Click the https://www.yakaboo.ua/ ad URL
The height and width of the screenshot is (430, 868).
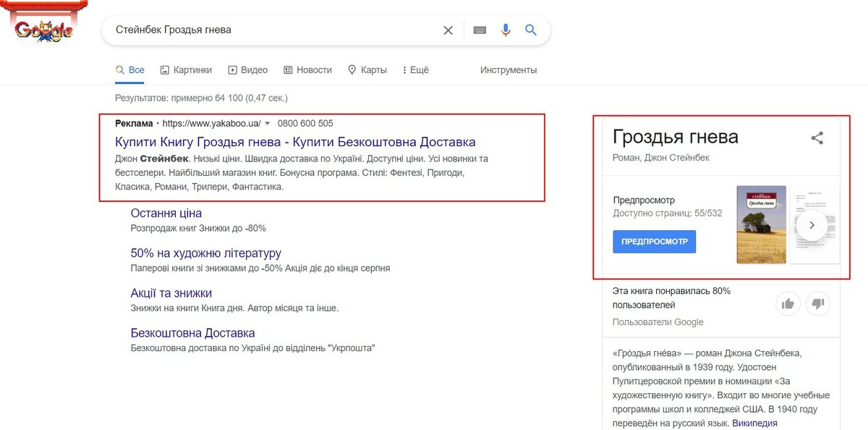coord(211,124)
